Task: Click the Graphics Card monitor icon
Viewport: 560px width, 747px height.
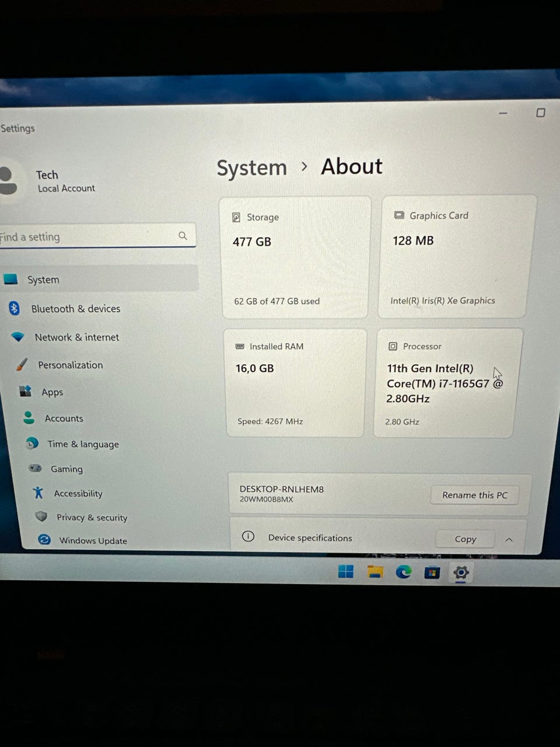Action: [x=399, y=215]
